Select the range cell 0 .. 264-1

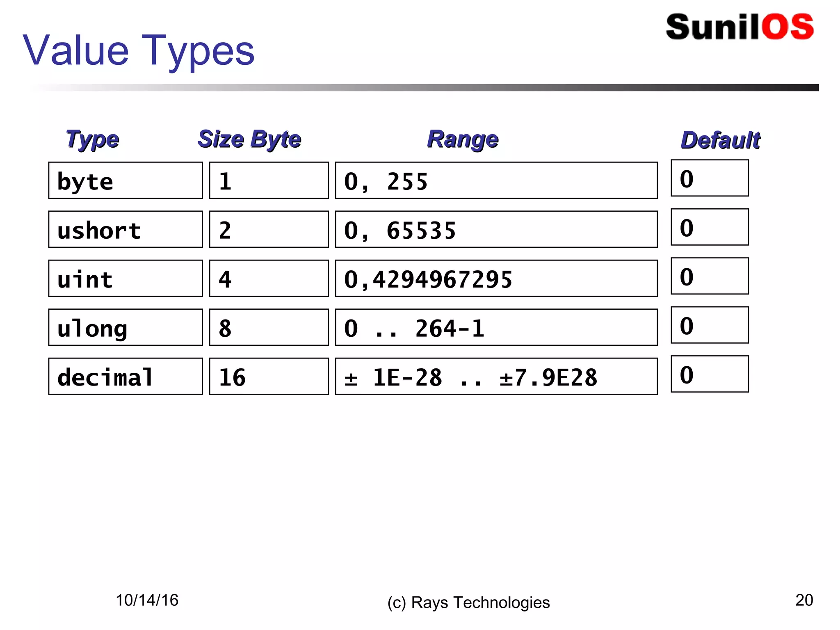(x=496, y=327)
